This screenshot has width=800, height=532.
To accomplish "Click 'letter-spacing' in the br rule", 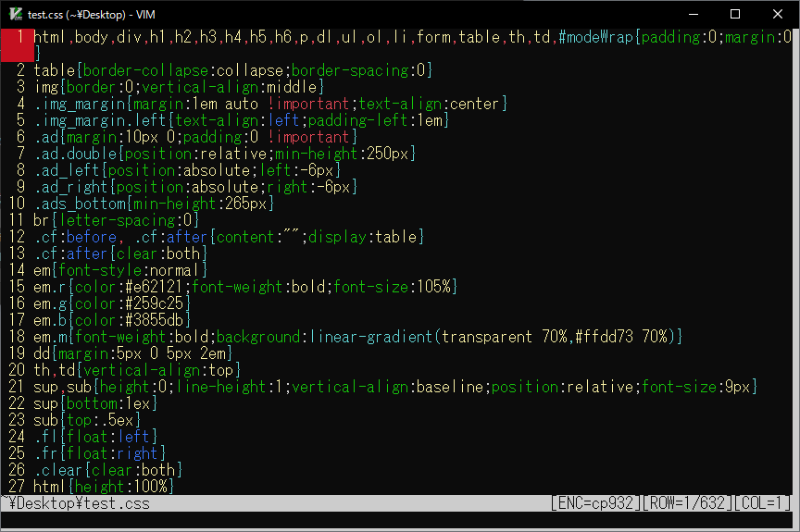I will [x=117, y=220].
